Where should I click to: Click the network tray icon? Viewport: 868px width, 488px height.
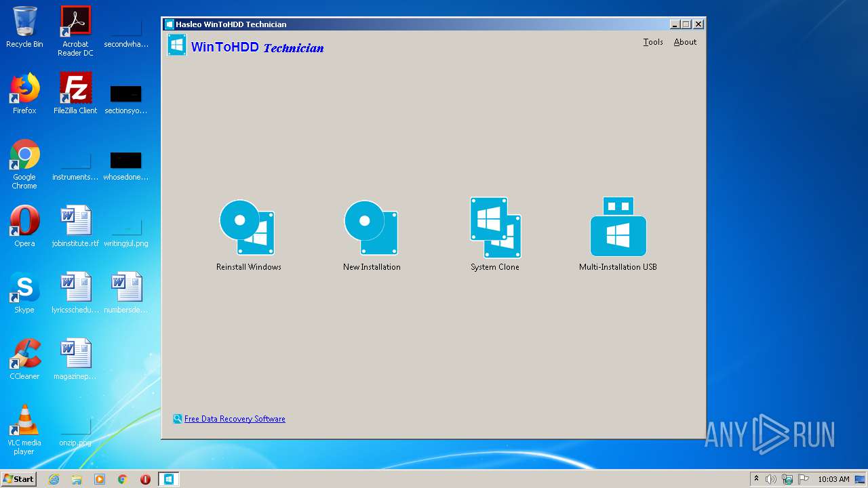(787, 479)
